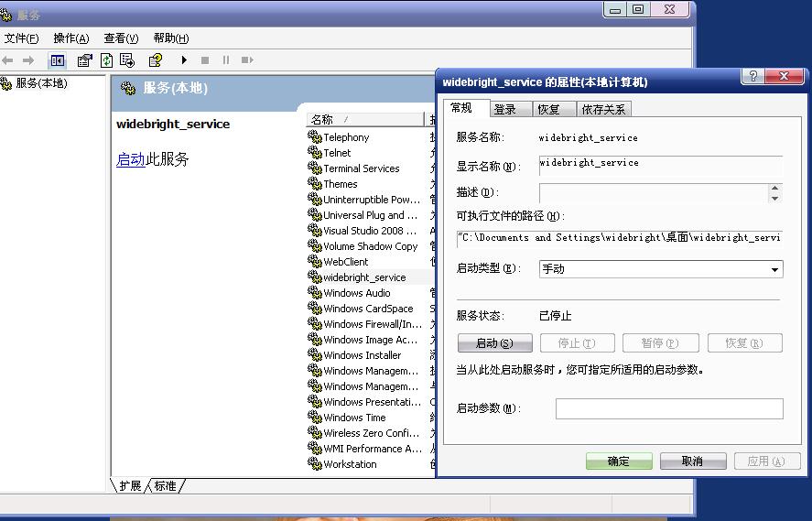The width and height of the screenshot is (812, 521).
Task: Select the Volume Shadow Copy service row
Action: point(370,246)
